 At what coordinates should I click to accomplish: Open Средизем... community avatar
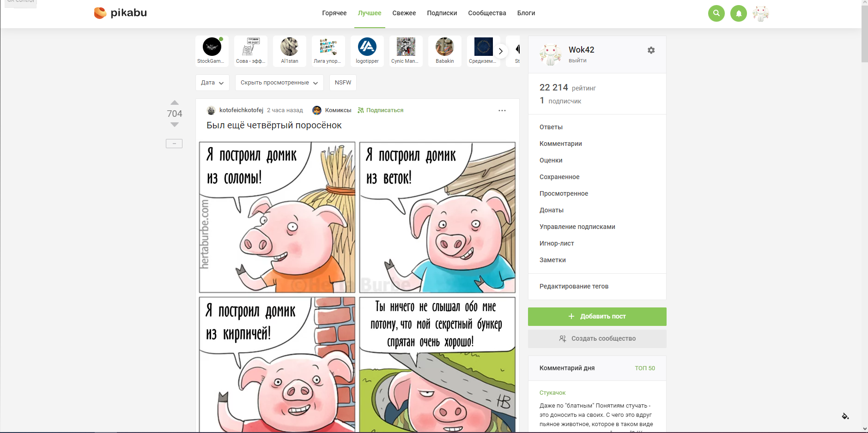coord(484,47)
